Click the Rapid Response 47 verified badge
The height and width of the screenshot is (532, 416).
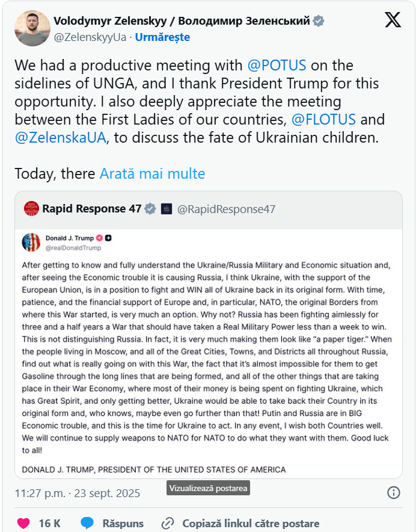(x=150, y=209)
